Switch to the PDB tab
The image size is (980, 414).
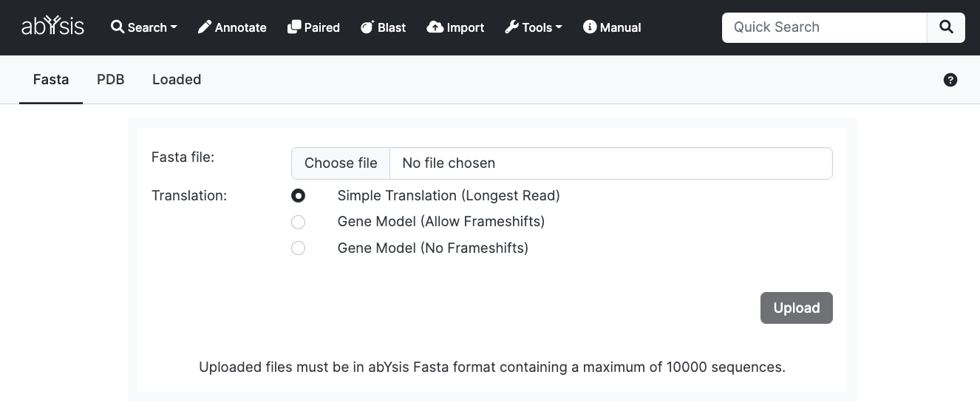pyautogui.click(x=111, y=79)
